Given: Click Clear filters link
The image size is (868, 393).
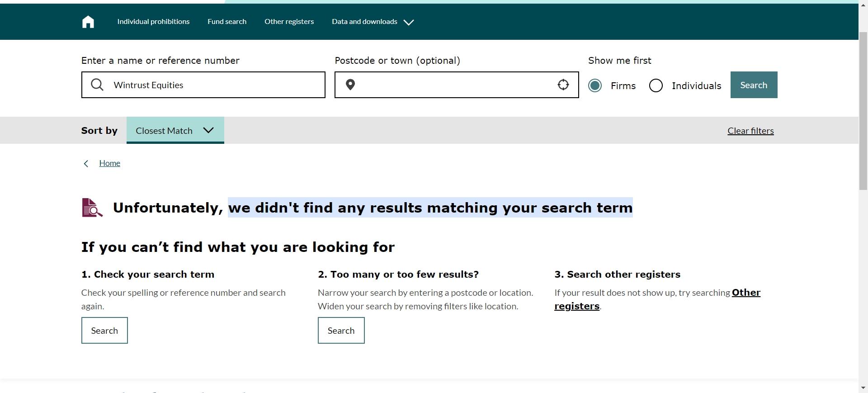Looking at the screenshot, I should click(750, 131).
